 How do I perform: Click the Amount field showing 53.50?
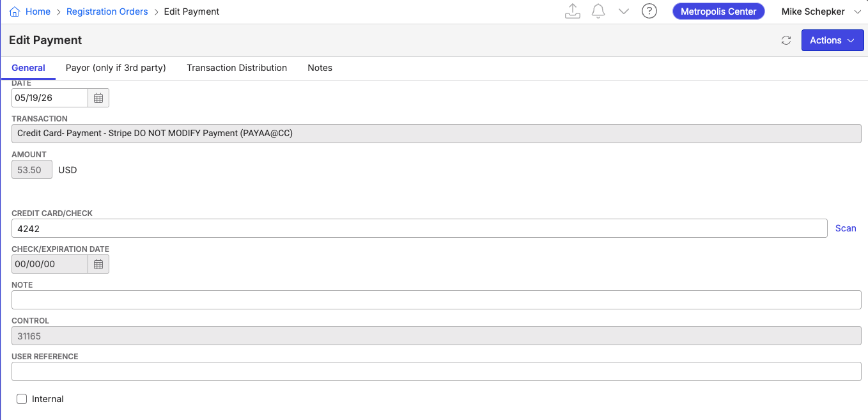pos(32,169)
